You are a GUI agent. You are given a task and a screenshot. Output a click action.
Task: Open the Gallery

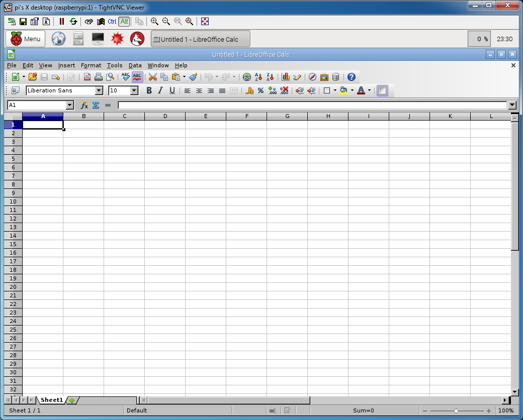[x=324, y=77]
